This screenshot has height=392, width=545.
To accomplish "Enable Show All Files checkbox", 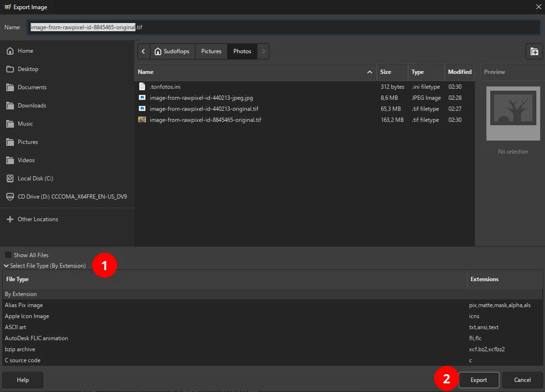I will 8,255.
